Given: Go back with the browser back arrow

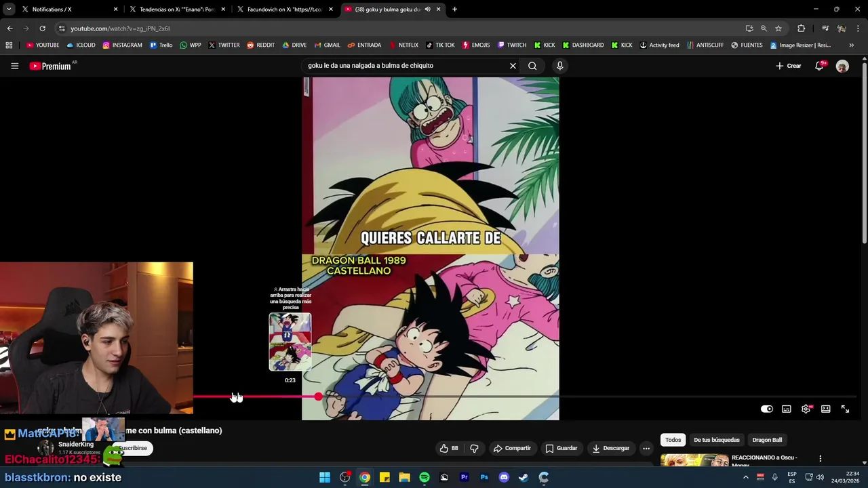Looking at the screenshot, I should (x=9, y=28).
